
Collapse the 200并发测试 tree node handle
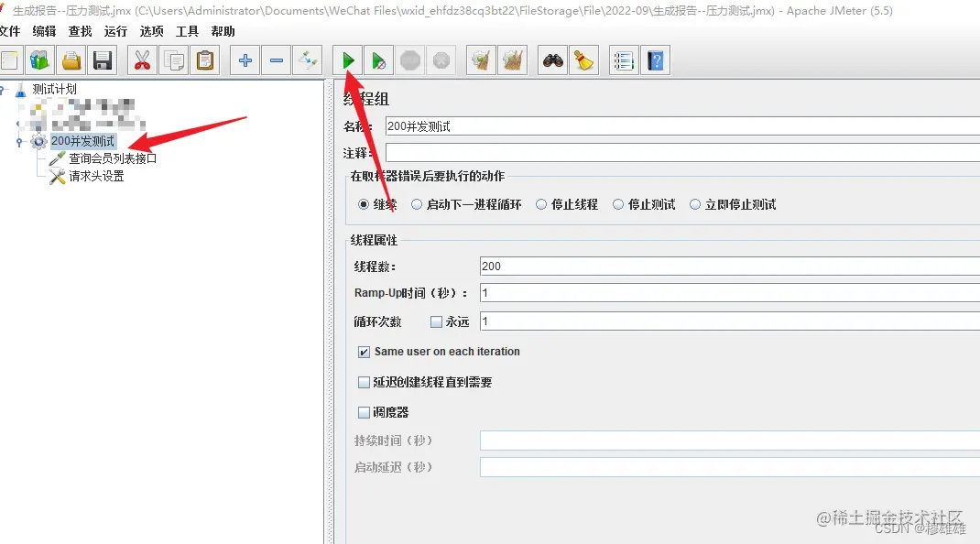pos(19,142)
